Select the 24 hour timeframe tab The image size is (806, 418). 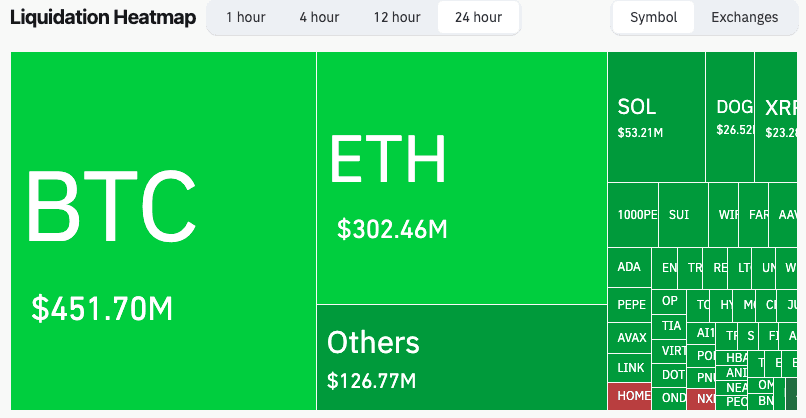478,17
